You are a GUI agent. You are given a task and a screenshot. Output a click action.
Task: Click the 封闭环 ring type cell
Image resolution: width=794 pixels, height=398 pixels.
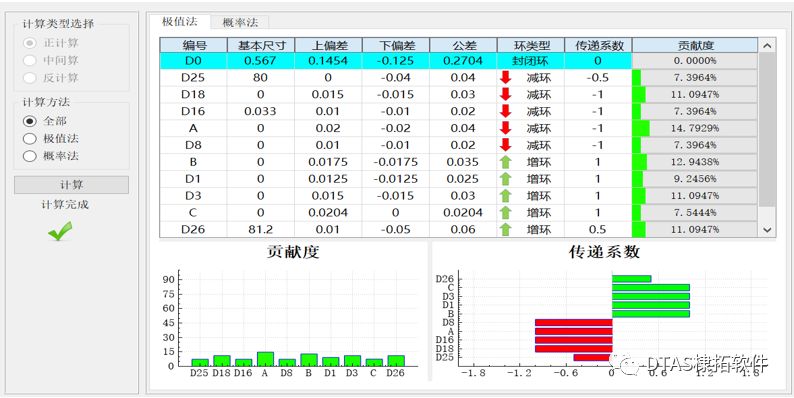pos(531,61)
